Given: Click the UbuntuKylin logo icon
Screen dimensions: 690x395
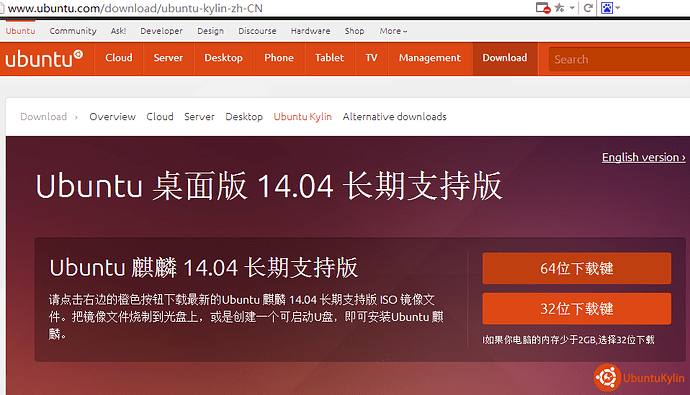Looking at the screenshot, I should [x=607, y=377].
